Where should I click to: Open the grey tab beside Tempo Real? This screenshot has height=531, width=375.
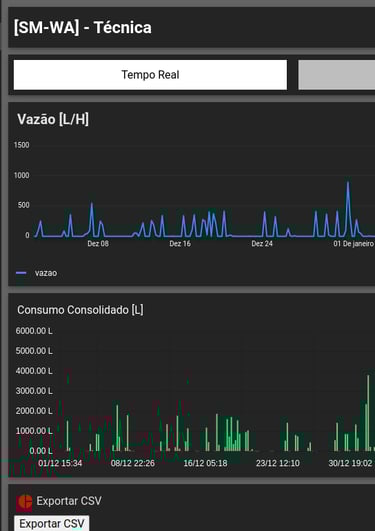click(336, 75)
